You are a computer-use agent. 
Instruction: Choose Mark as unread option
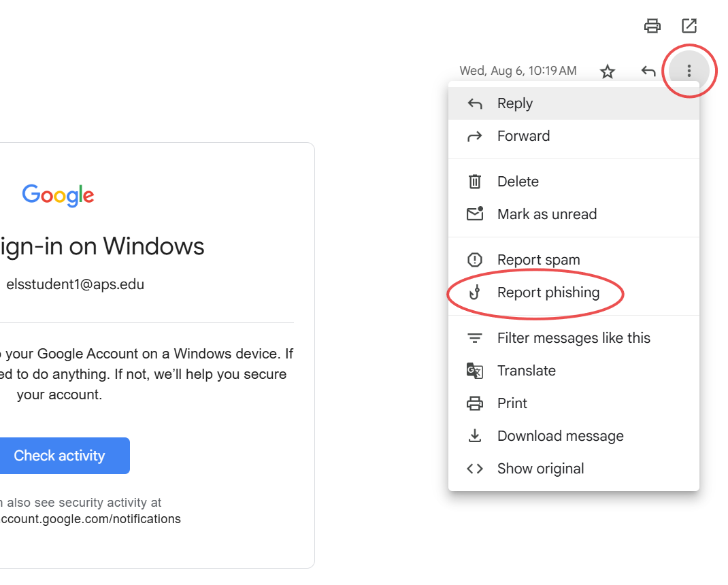546,214
